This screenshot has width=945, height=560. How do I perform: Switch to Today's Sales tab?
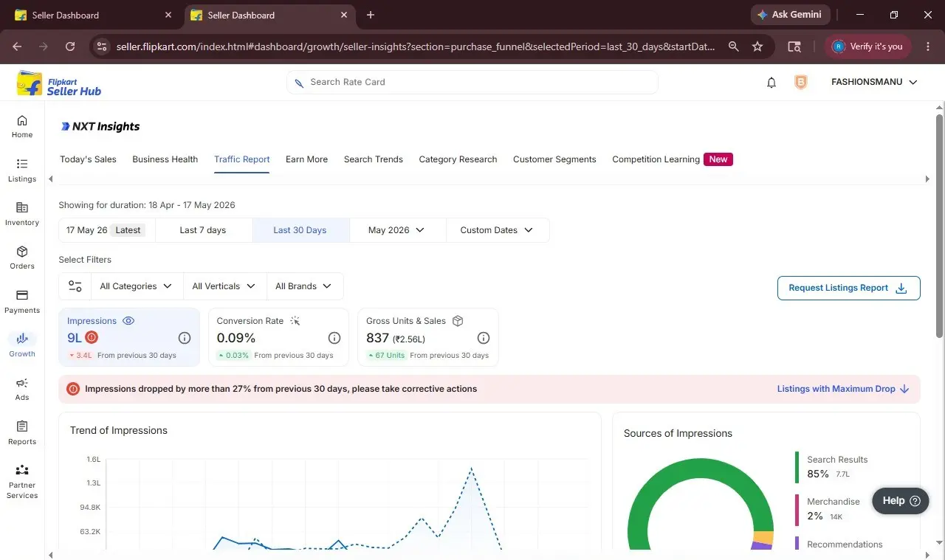pos(88,159)
